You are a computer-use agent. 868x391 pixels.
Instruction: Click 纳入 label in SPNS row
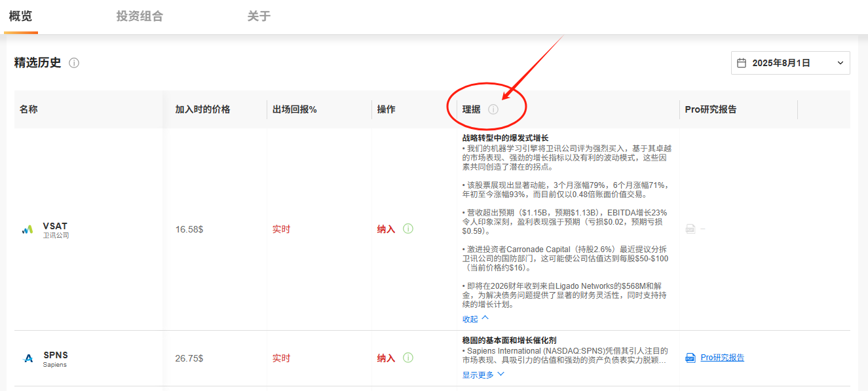click(x=387, y=358)
